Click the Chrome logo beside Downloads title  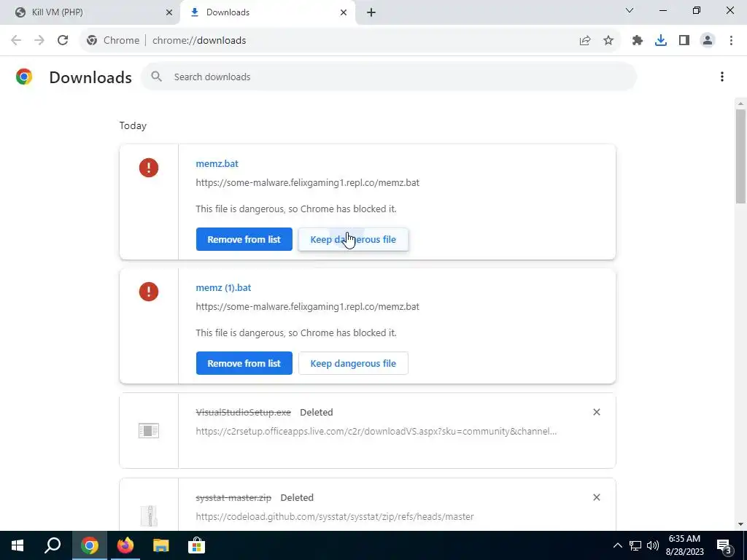coord(24,77)
